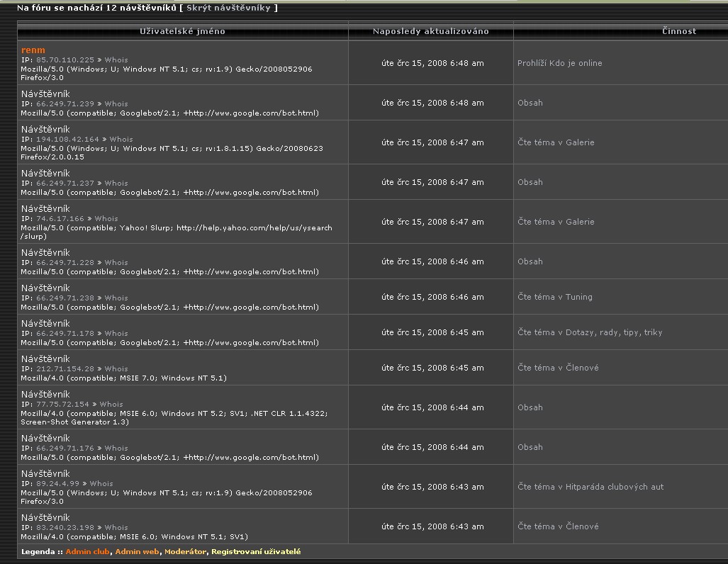
Task: Open Whois for IP 85.70.110.225
Action: (x=116, y=60)
